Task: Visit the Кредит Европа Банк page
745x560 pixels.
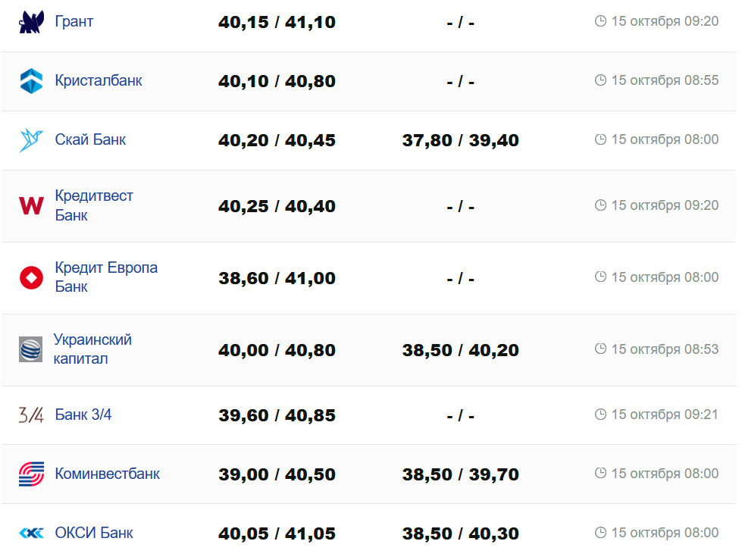Action: pos(106,277)
